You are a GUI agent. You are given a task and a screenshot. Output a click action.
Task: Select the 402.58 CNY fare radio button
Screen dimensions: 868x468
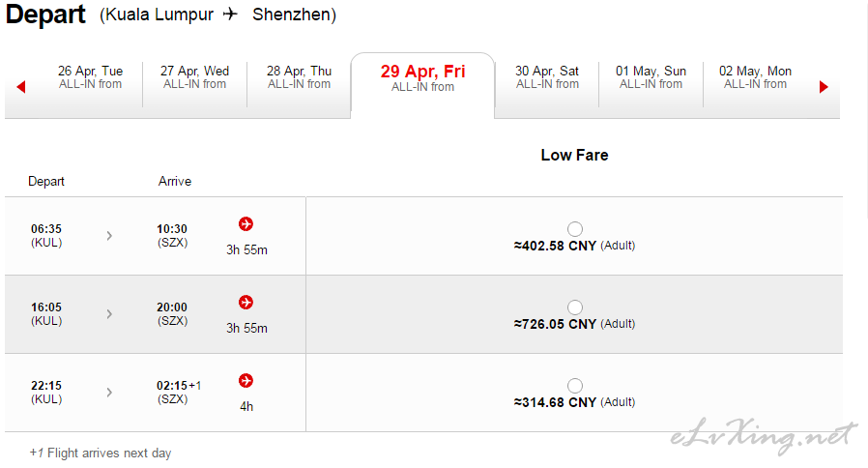tap(575, 229)
